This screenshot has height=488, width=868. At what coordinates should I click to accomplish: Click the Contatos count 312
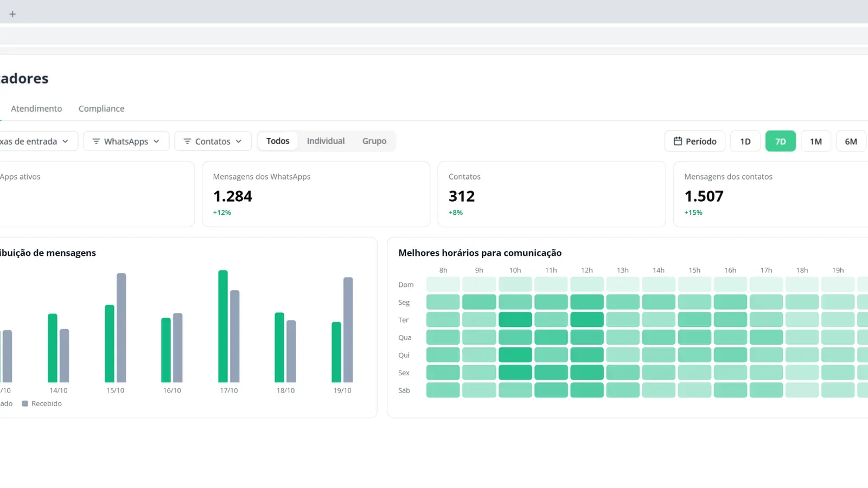pos(462,196)
